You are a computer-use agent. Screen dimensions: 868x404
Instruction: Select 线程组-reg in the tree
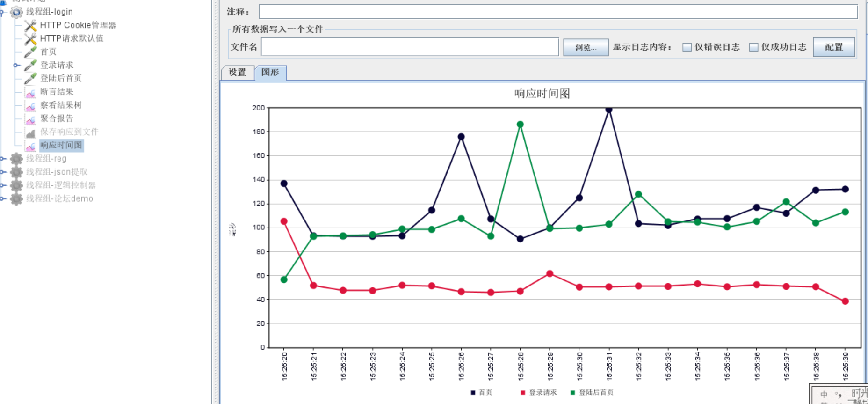46,159
